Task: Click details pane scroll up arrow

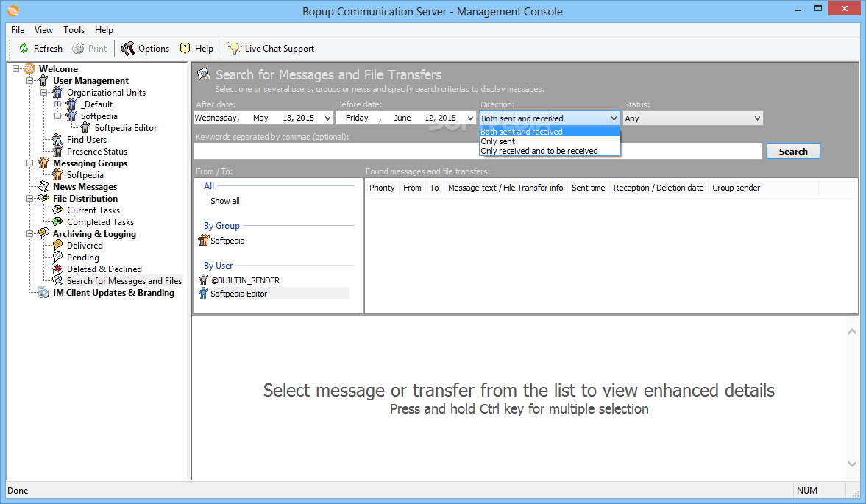Action: pos(852,331)
